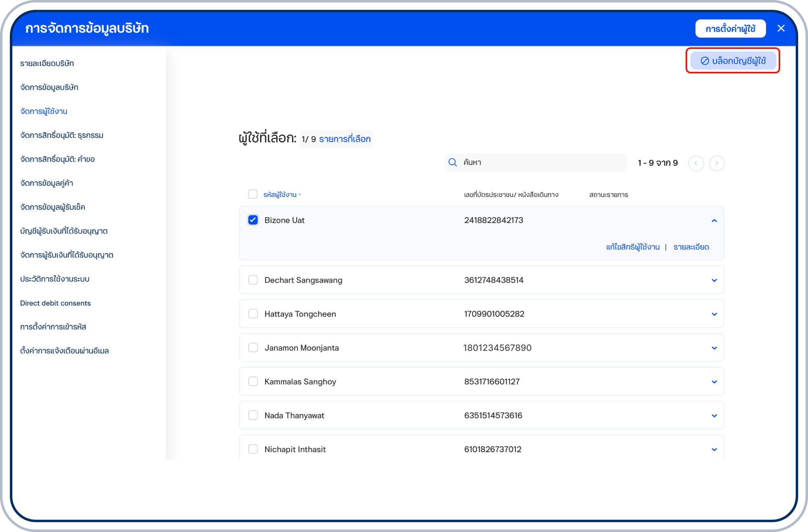Image resolution: width=808 pixels, height=532 pixels.
Task: Open Direct debit consents menu item
Action: (x=55, y=303)
